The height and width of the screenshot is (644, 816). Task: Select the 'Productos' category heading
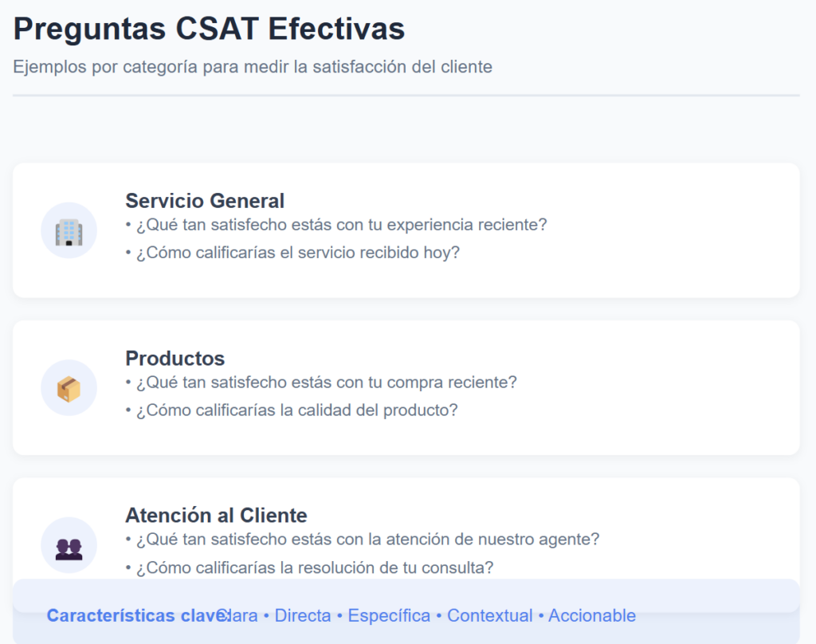pos(175,359)
